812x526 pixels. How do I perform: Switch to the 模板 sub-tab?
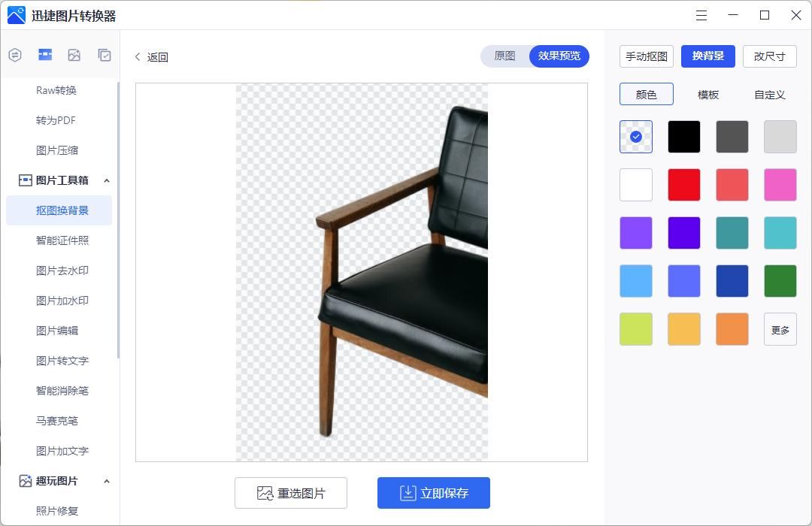pos(708,95)
